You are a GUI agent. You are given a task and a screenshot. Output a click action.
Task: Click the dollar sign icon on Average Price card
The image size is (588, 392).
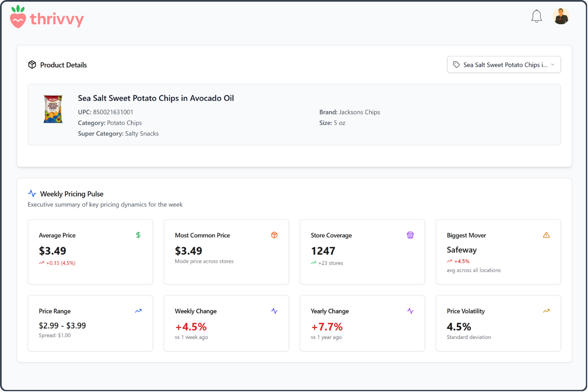click(x=138, y=235)
